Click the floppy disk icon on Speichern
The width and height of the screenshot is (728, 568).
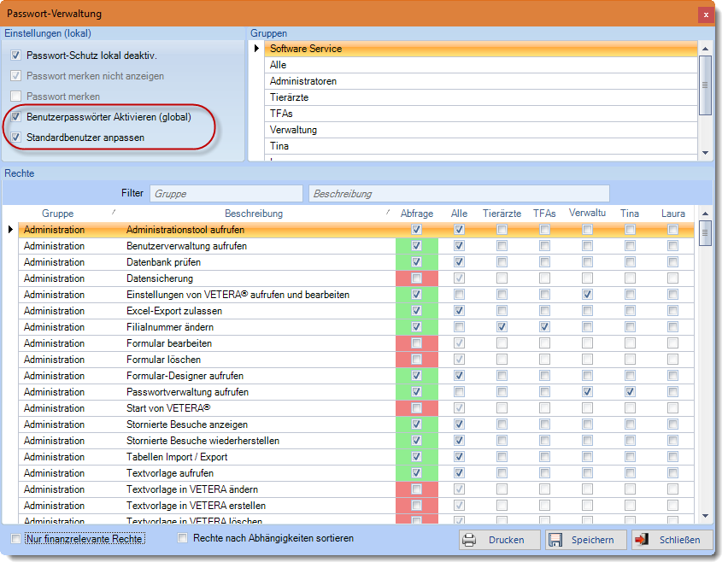click(555, 540)
